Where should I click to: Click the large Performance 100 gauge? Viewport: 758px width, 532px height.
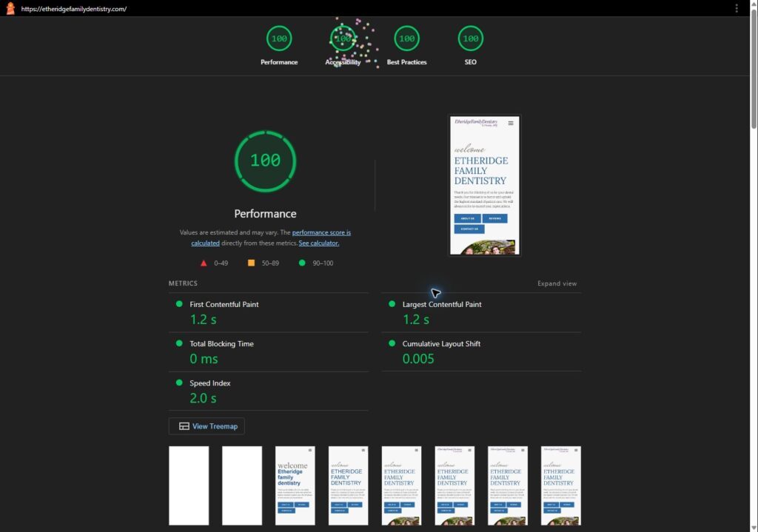coord(266,161)
